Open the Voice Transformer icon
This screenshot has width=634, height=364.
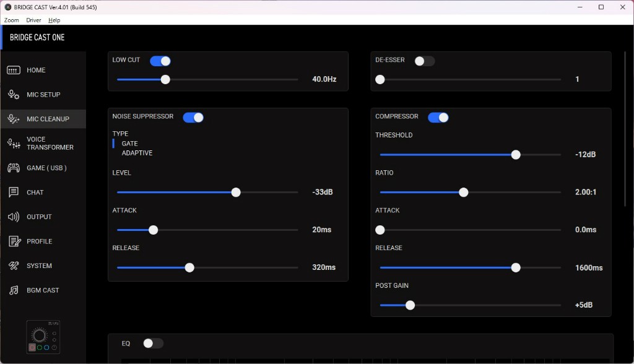coord(14,143)
